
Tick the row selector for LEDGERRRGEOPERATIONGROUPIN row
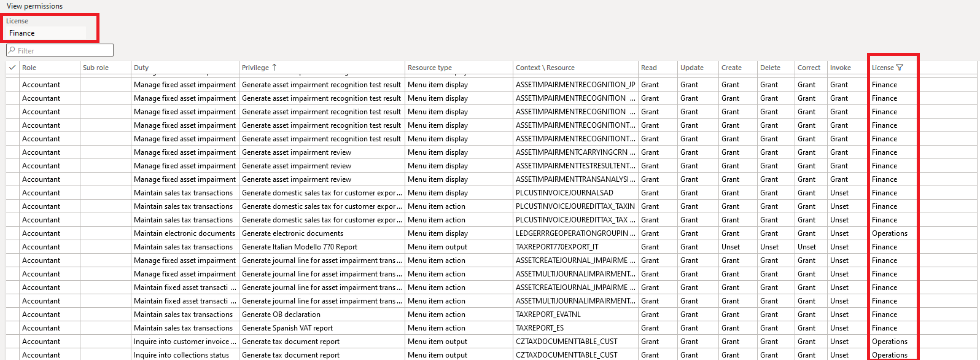[x=12, y=233]
